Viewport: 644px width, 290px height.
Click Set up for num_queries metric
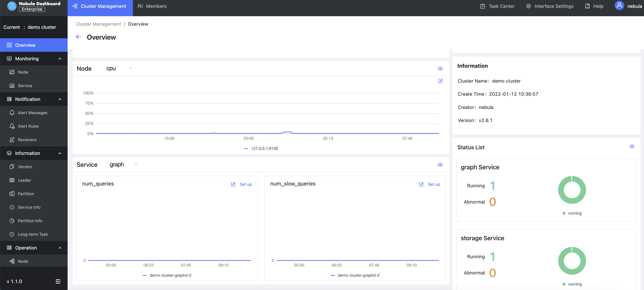[x=246, y=184]
